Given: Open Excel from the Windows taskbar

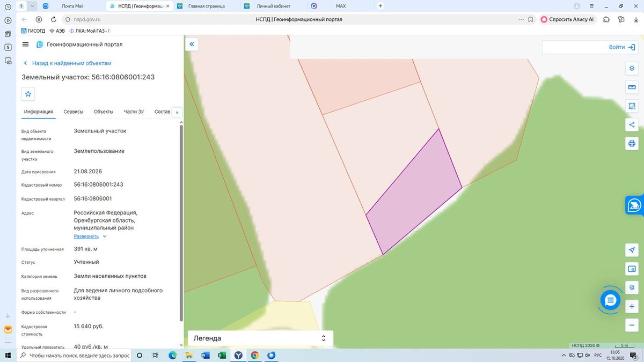Looking at the screenshot, I should pos(222,355).
